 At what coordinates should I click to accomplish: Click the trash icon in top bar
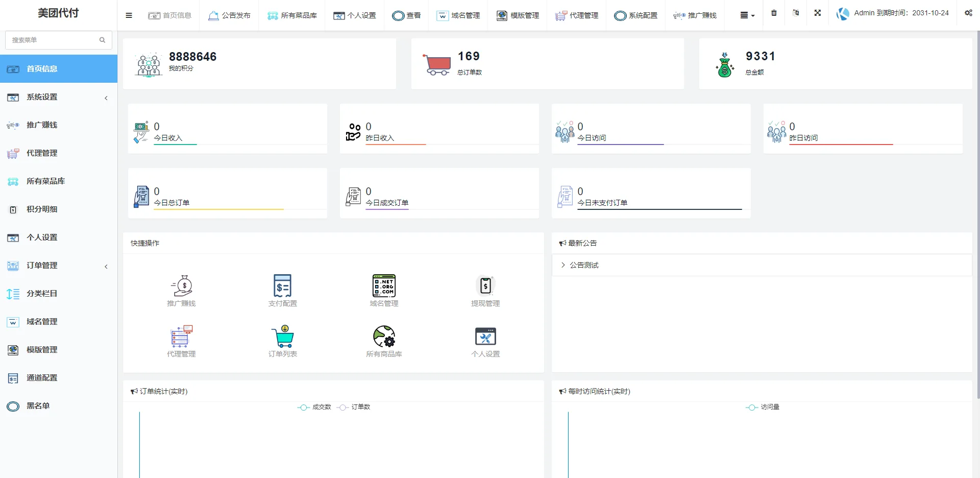click(x=774, y=13)
